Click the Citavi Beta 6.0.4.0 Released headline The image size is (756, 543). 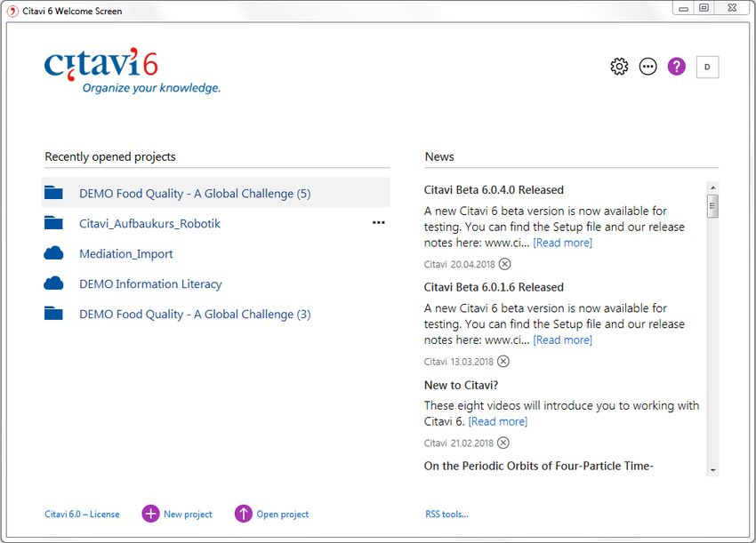(494, 190)
